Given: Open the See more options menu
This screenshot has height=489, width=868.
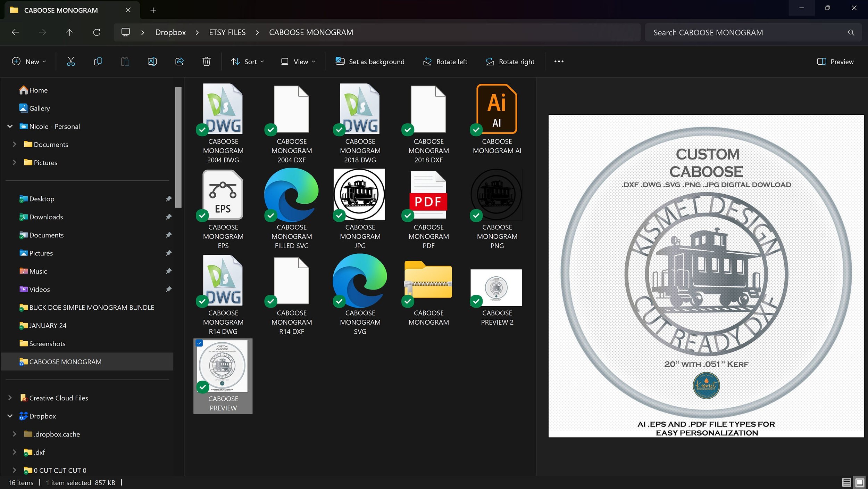Looking at the screenshot, I should point(559,62).
